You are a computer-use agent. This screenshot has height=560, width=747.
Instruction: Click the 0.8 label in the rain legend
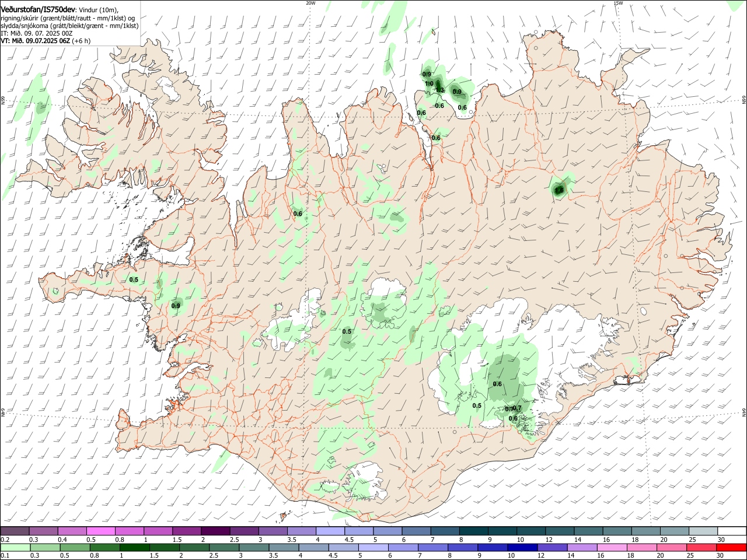coord(93,556)
